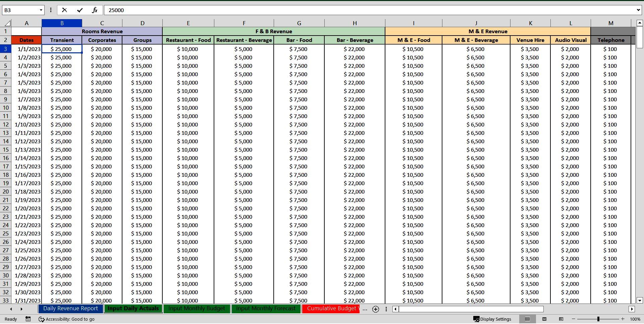644x324 pixels.
Task: Click the Restaurant - Beverage header cell
Action: click(x=244, y=40)
